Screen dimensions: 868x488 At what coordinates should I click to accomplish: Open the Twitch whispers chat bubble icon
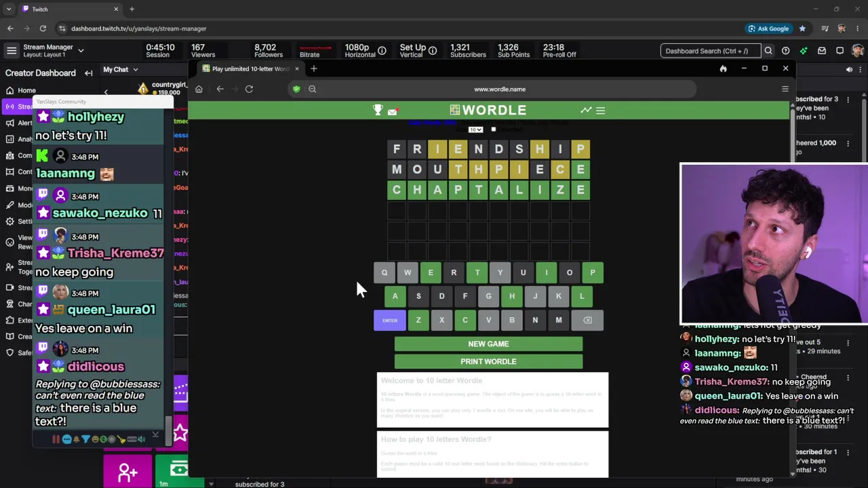coord(840,51)
